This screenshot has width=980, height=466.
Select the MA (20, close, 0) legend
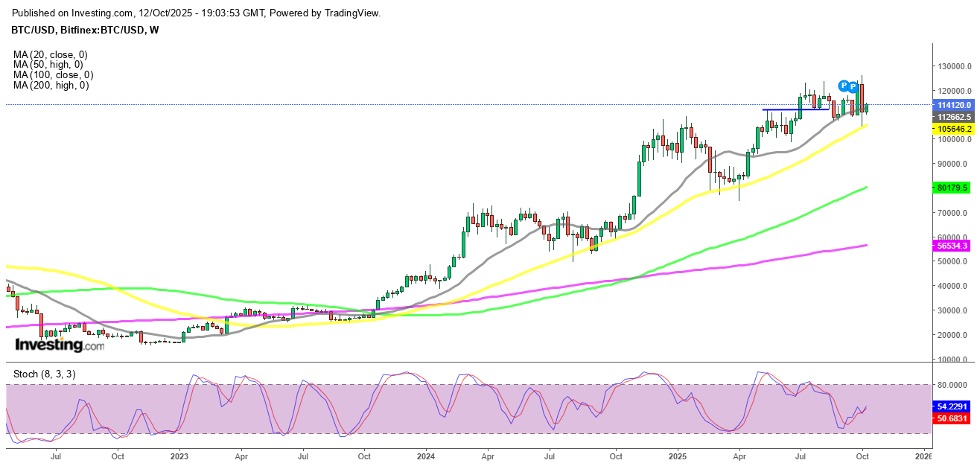pos(50,54)
